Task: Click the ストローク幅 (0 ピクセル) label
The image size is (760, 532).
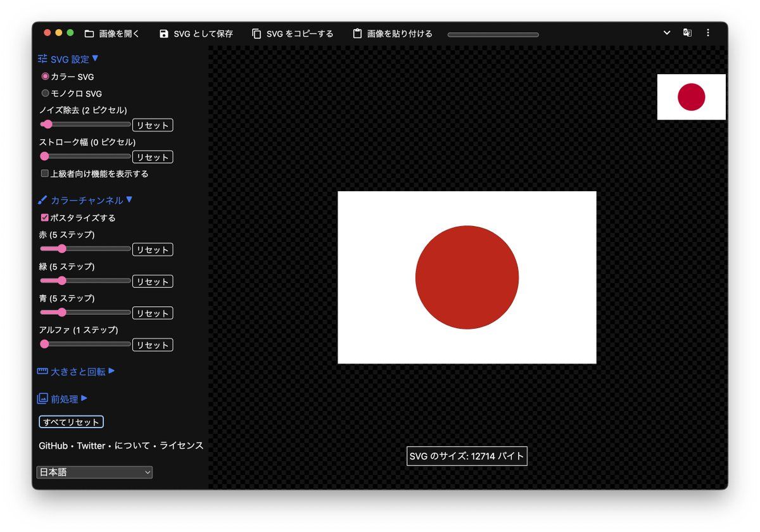Action: [x=87, y=142]
